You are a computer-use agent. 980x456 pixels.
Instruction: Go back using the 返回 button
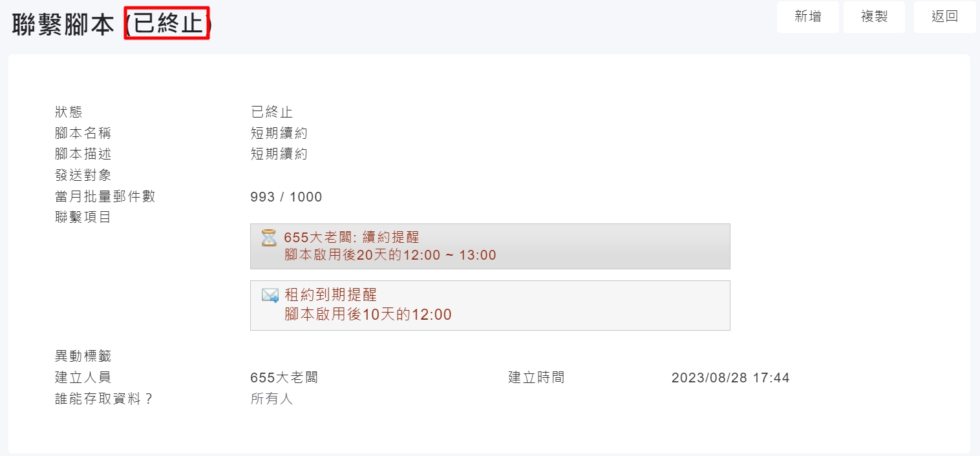tap(944, 17)
